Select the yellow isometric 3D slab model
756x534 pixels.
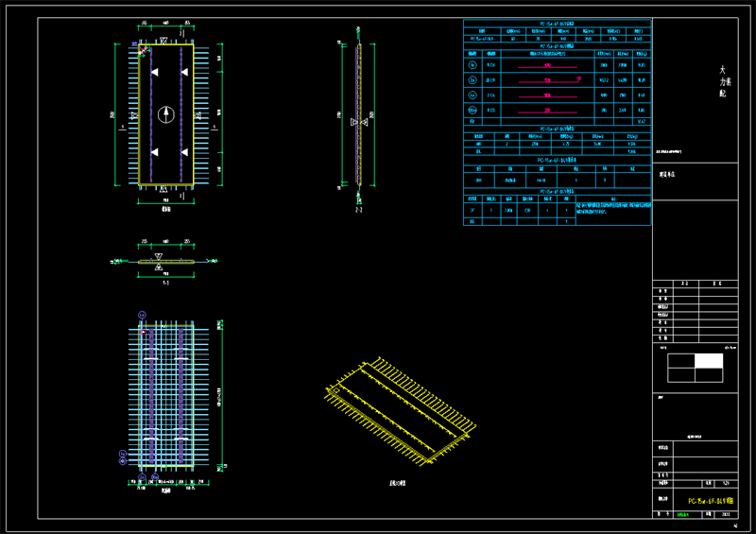(400, 411)
